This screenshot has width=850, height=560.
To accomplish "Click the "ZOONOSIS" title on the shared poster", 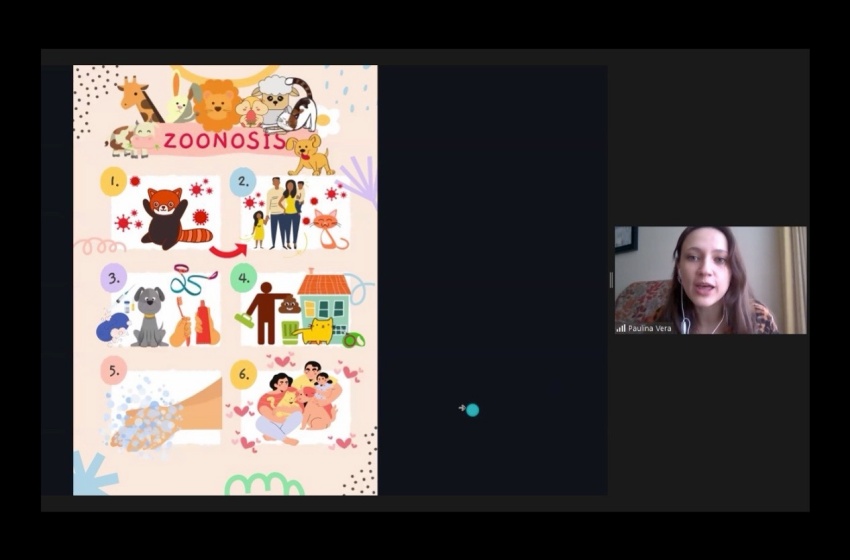I will (224, 141).
